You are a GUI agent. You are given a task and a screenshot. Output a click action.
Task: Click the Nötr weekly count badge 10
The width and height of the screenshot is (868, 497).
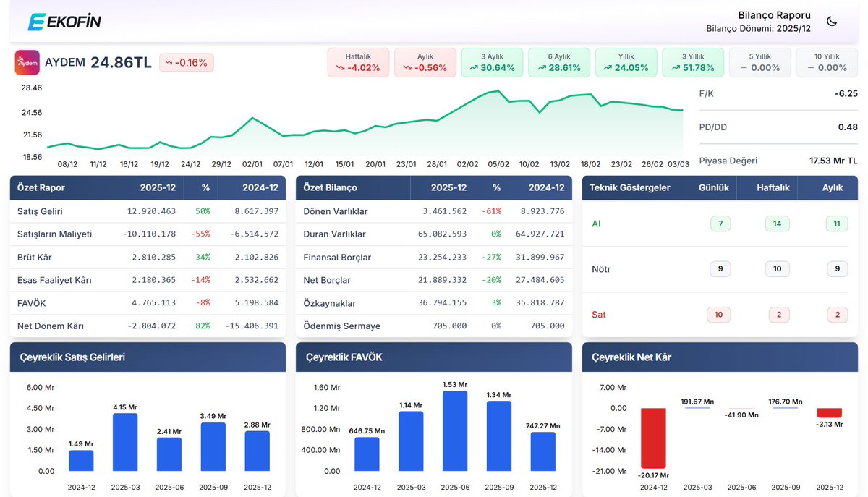tap(777, 269)
